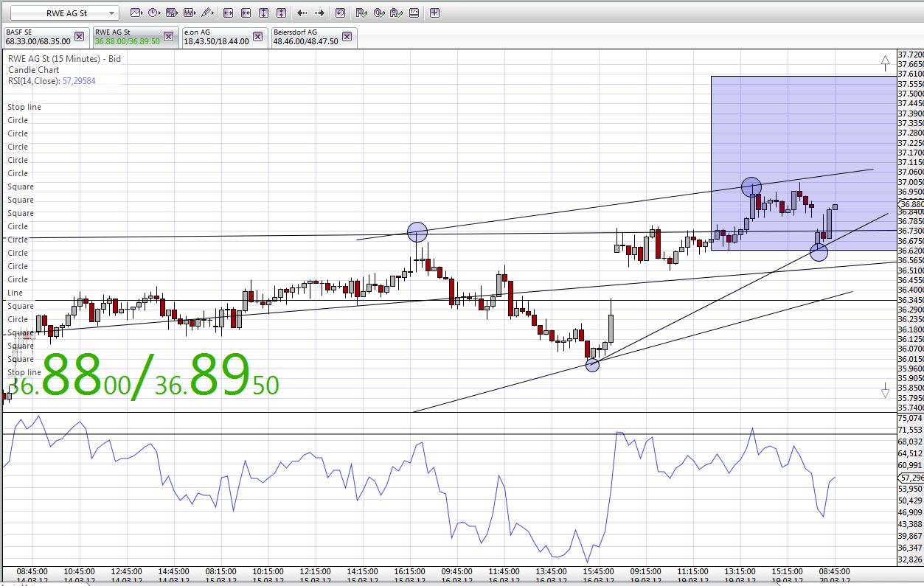Click the chart snapshot toolbar icon
Viewport: 924px width, 586px height.
(x=414, y=13)
